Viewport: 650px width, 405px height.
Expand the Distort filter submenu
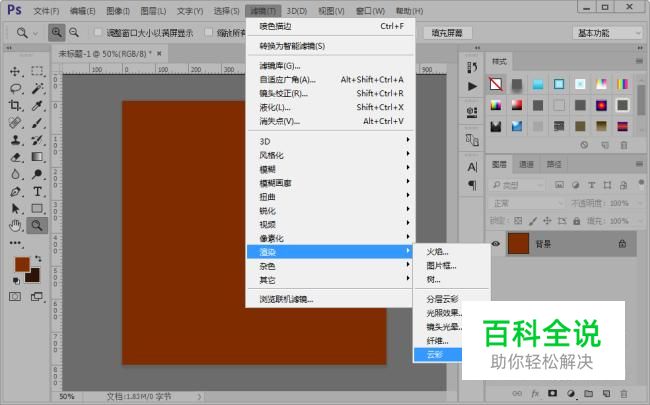330,197
